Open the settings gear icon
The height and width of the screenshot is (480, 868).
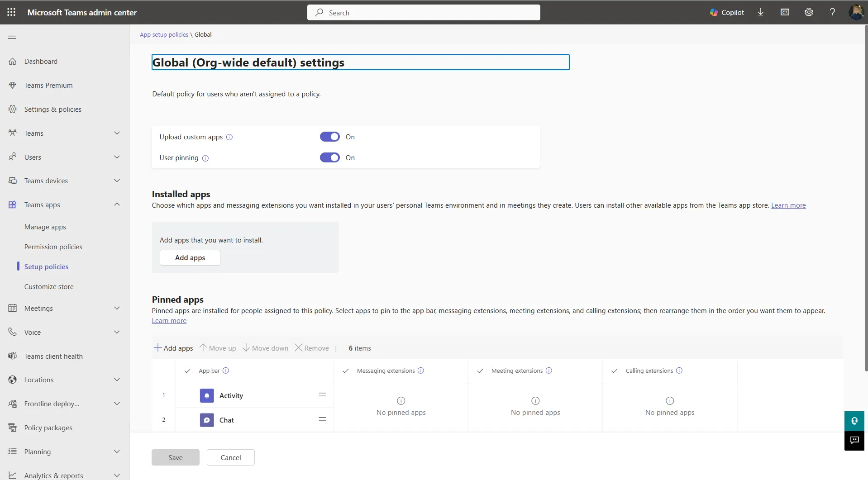[809, 12]
